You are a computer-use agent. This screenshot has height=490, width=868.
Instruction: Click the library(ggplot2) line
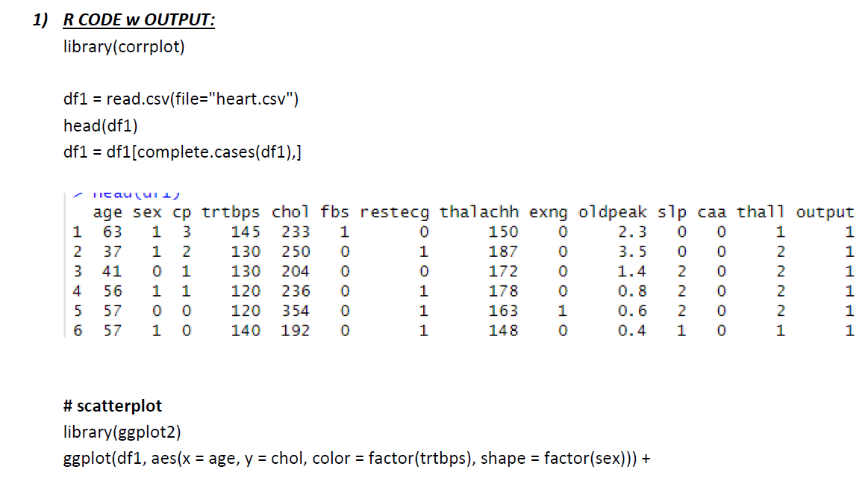(x=122, y=432)
